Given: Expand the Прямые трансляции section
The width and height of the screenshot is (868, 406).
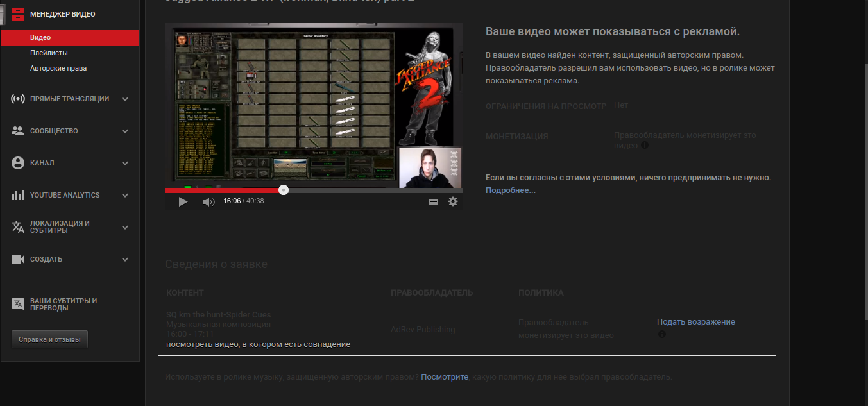Looking at the screenshot, I should (x=126, y=98).
